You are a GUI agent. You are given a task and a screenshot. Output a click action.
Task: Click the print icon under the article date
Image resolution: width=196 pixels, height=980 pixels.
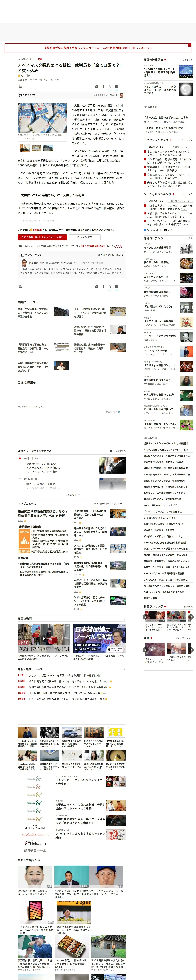[x=21, y=86]
